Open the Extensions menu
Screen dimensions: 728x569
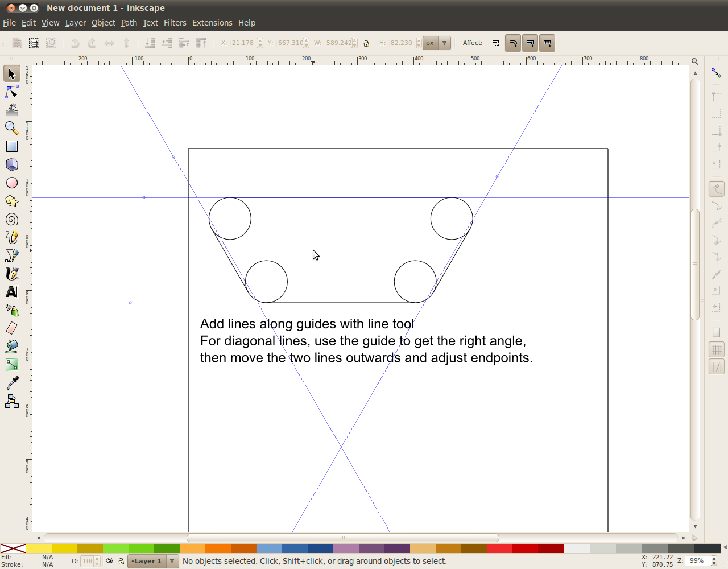[212, 23]
